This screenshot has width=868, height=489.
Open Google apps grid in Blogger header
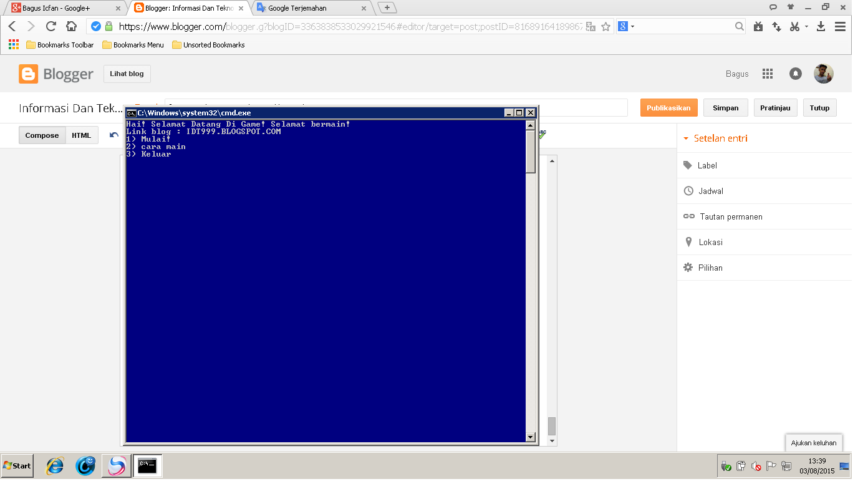[x=768, y=74]
